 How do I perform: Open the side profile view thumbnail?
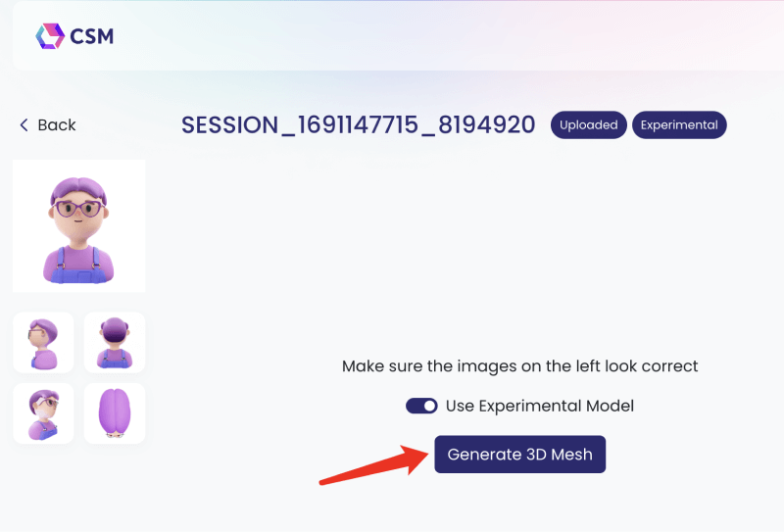click(x=43, y=342)
